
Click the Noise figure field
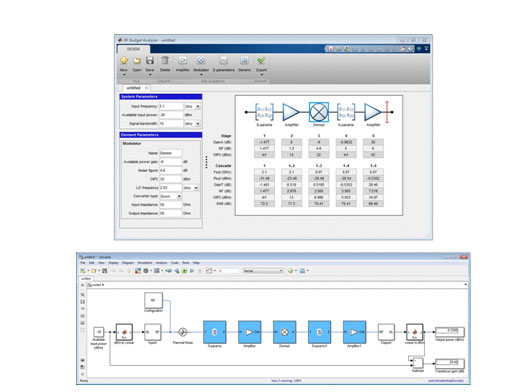(x=170, y=170)
